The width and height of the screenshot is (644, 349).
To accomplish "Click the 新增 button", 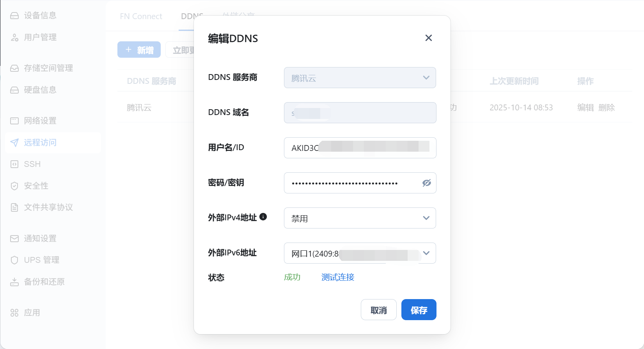I will [139, 50].
